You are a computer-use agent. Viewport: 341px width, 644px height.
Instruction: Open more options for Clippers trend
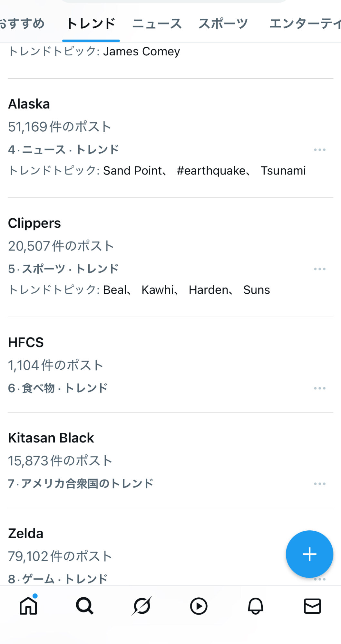tap(320, 269)
